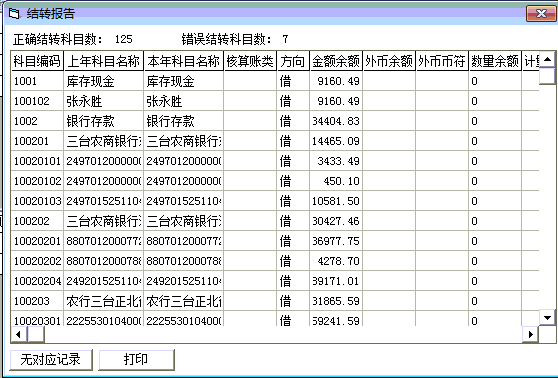The image size is (558, 378).
Task: Select account code cell 1002
Action: [x=37, y=121]
